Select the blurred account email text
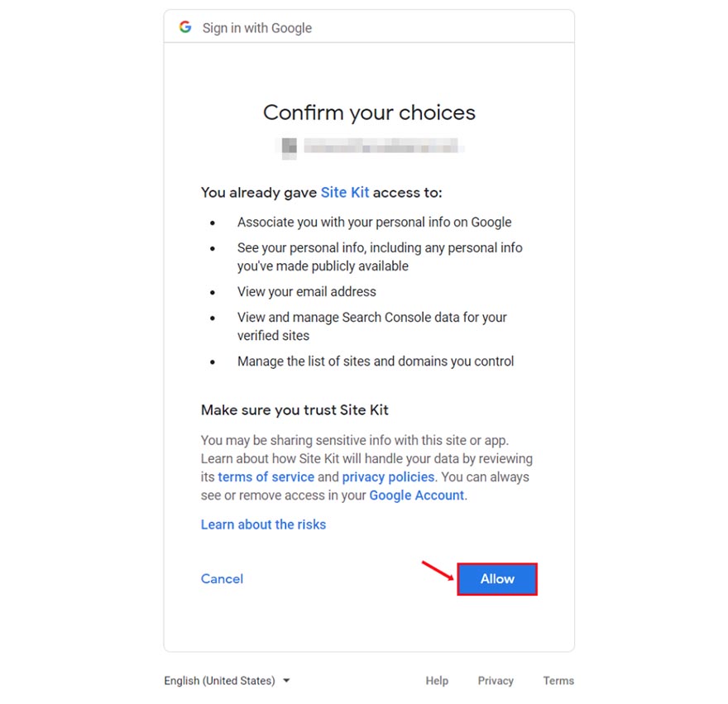Image resolution: width=728 pixels, height=704 pixels. click(382, 148)
